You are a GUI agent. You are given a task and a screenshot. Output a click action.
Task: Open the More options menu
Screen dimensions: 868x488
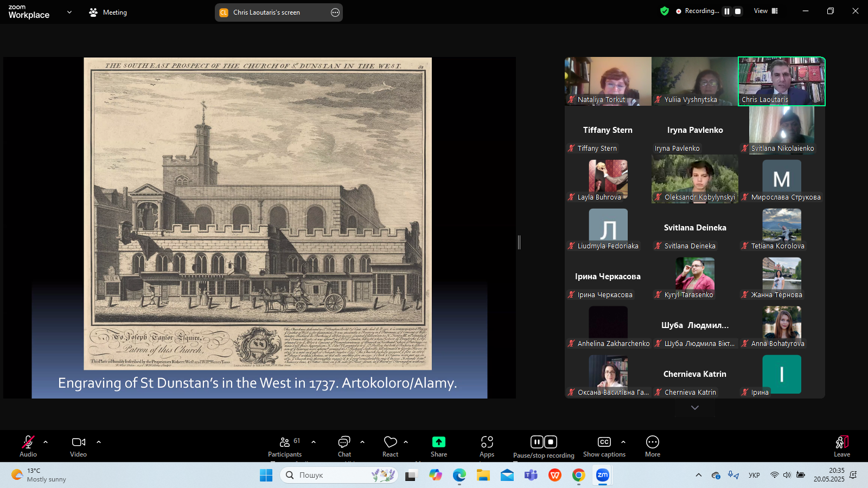(652, 446)
